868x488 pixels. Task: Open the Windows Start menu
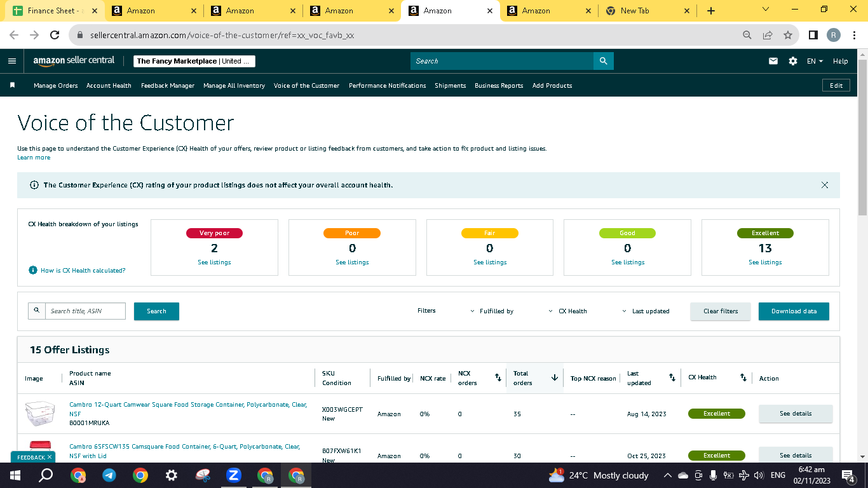(x=15, y=475)
